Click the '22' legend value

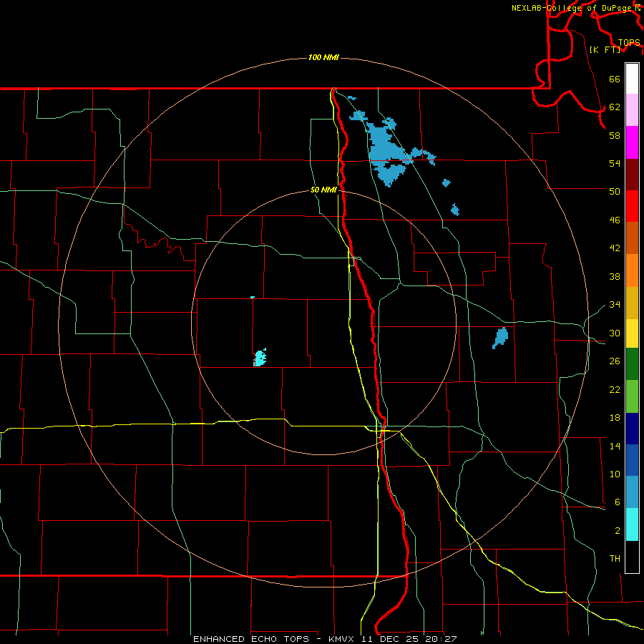click(x=615, y=390)
